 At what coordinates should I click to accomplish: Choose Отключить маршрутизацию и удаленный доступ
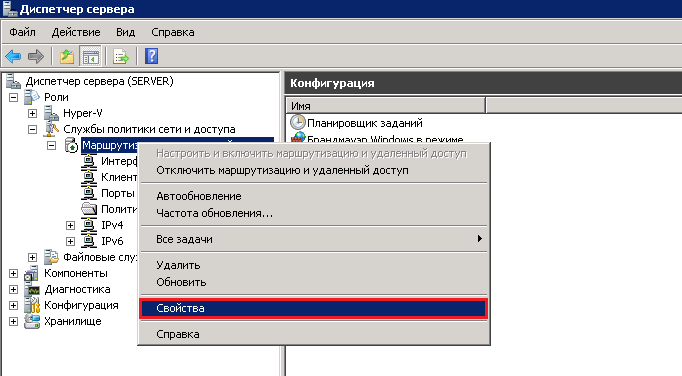314,170
